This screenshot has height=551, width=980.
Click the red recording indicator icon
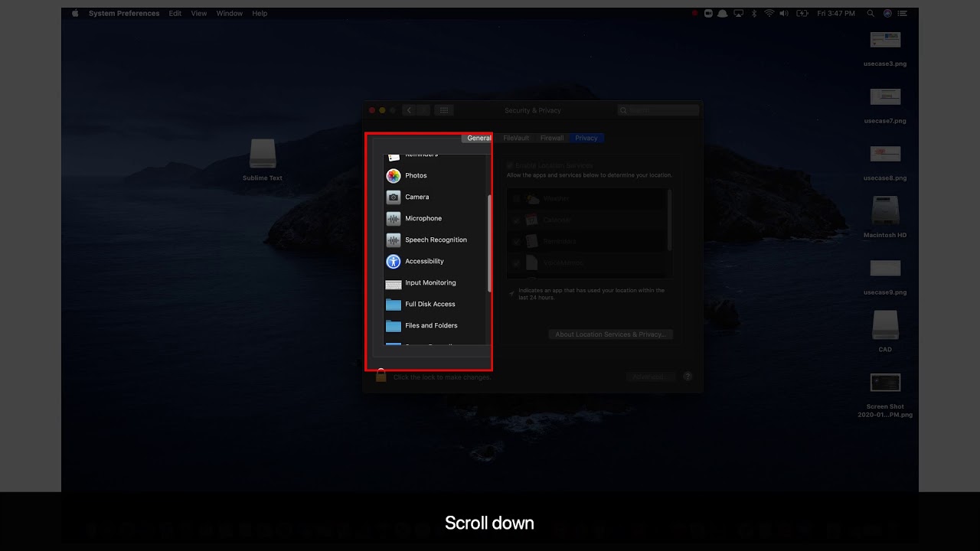(694, 13)
